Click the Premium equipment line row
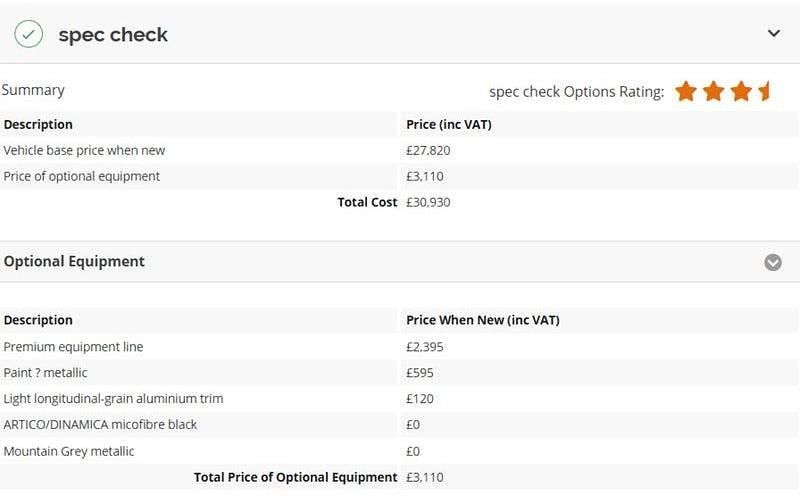Viewport: 800px width, 500px height. point(73,347)
